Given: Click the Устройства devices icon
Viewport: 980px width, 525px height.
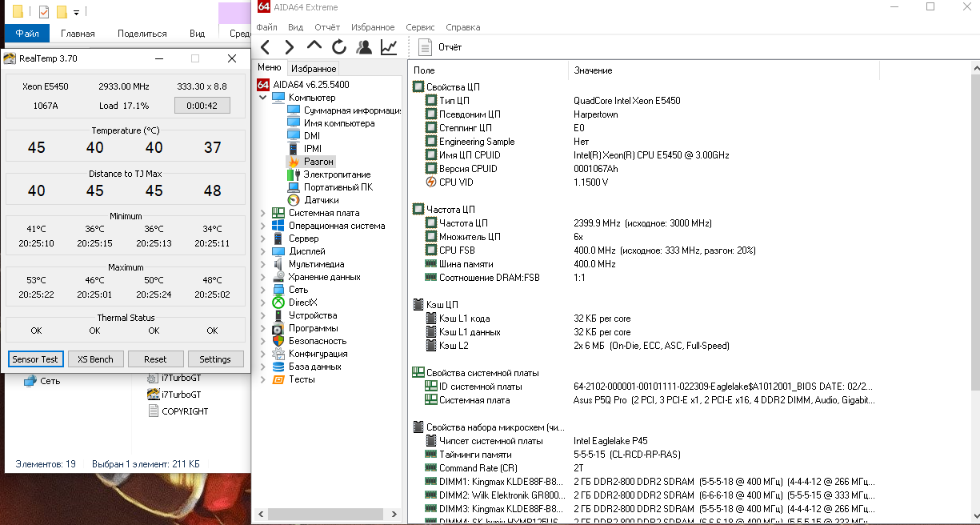Looking at the screenshot, I should click(278, 315).
